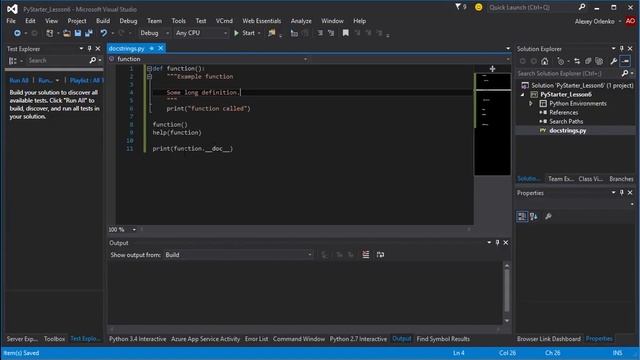Open the Show output from Build dropdown
The image size is (640, 360).
[x=238, y=255]
